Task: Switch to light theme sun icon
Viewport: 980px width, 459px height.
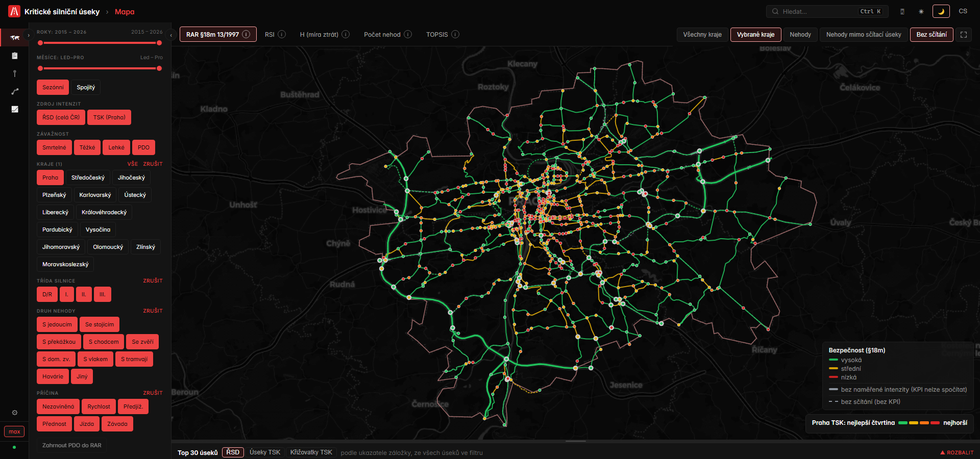Action: pyautogui.click(x=921, y=11)
